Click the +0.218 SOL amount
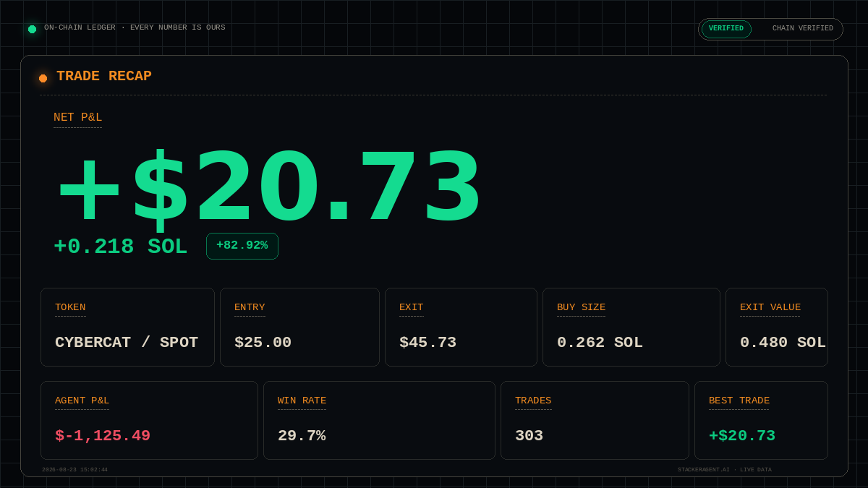Viewport: 868px width, 488px height. point(120,247)
